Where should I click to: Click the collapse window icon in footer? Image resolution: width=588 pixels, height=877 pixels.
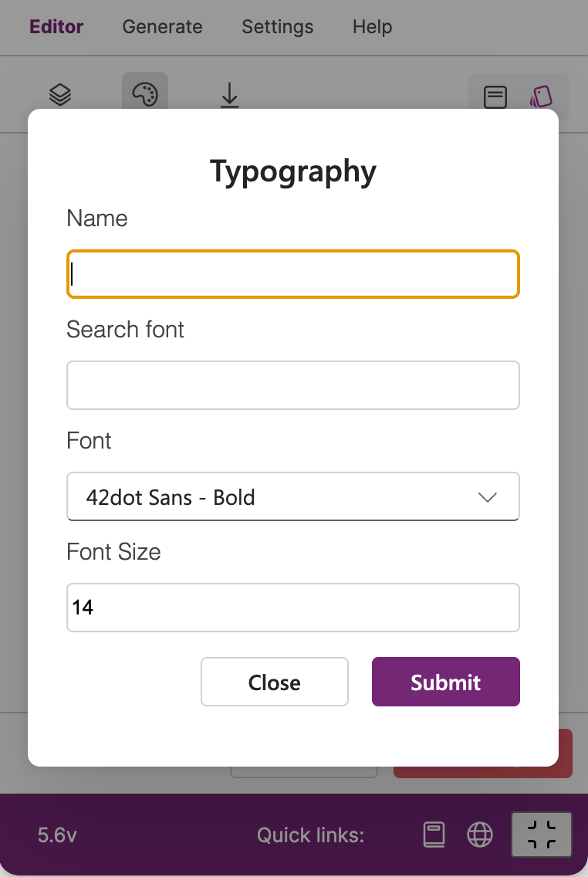coord(542,835)
